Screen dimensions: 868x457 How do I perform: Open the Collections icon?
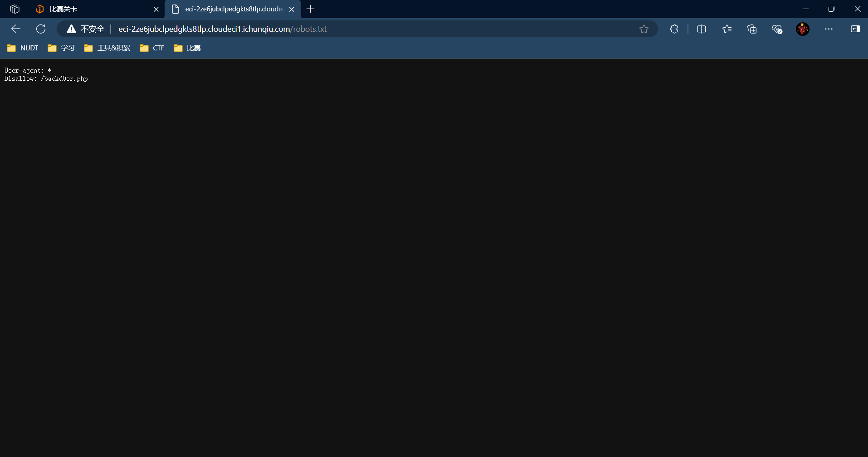[752, 29]
